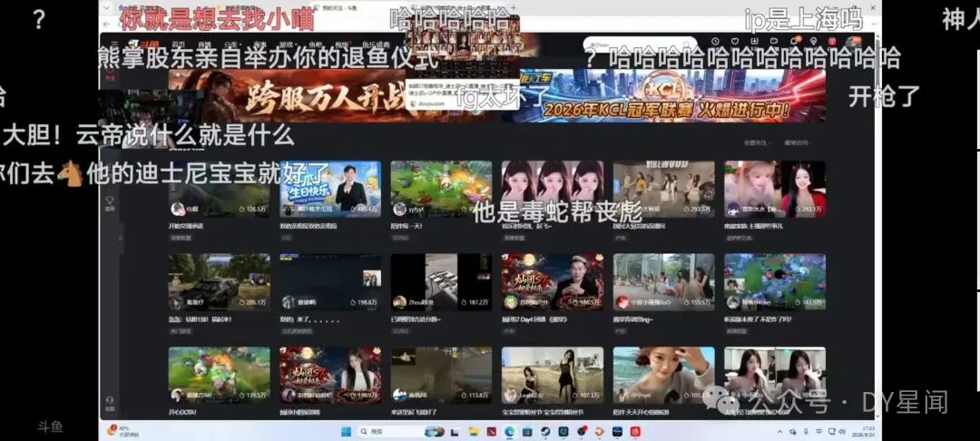Click the browser back arrow
The height and width of the screenshot is (441, 980).
pyautogui.click(x=107, y=24)
